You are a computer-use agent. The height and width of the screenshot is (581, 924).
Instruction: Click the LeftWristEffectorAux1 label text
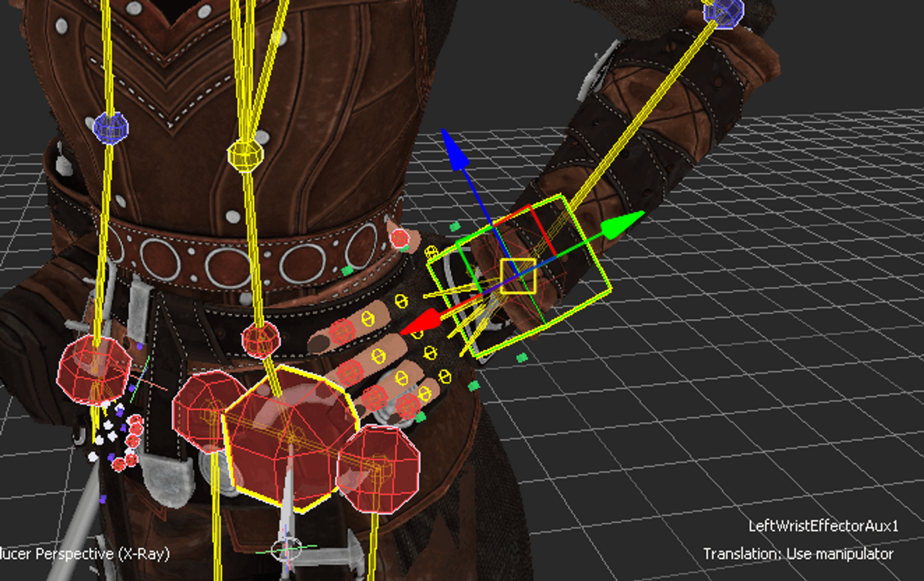pos(823,526)
